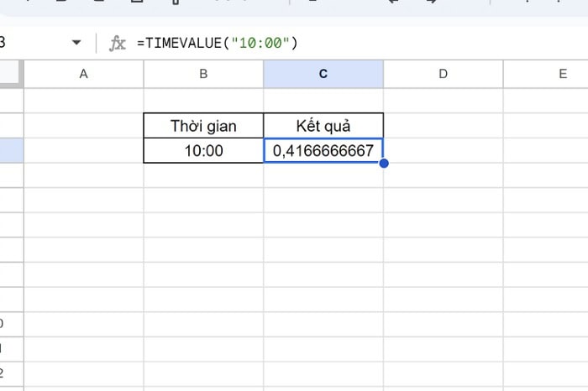The width and height of the screenshot is (588, 391).
Task: Click the TIMEVALUE formula in the formula bar
Action: [217, 43]
